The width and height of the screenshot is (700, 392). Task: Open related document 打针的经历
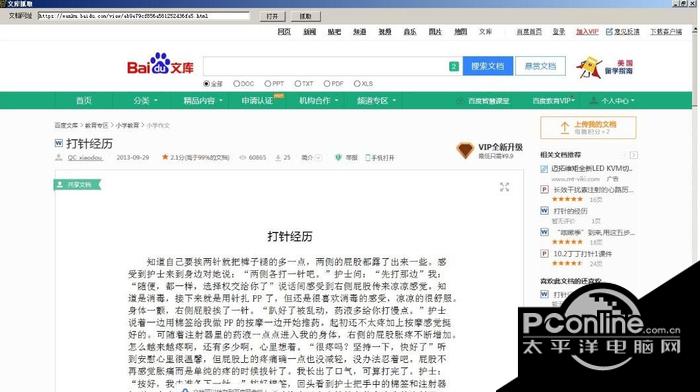(570, 211)
